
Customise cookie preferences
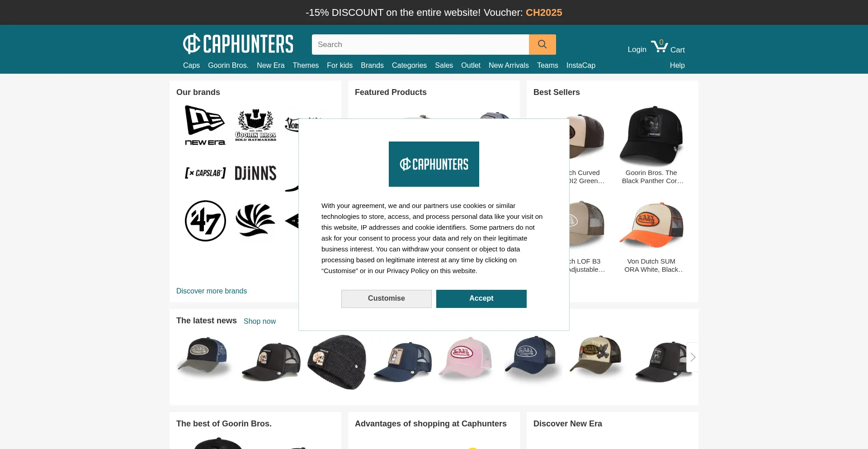pos(387,299)
